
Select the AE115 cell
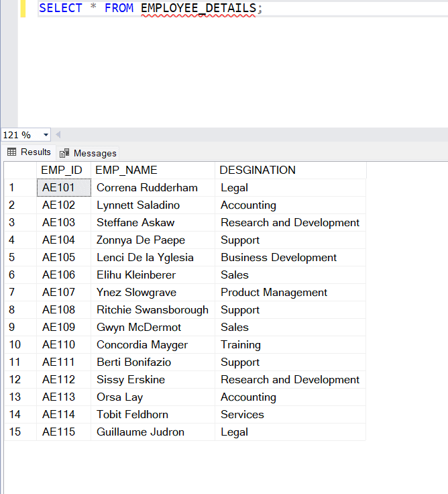[64, 432]
